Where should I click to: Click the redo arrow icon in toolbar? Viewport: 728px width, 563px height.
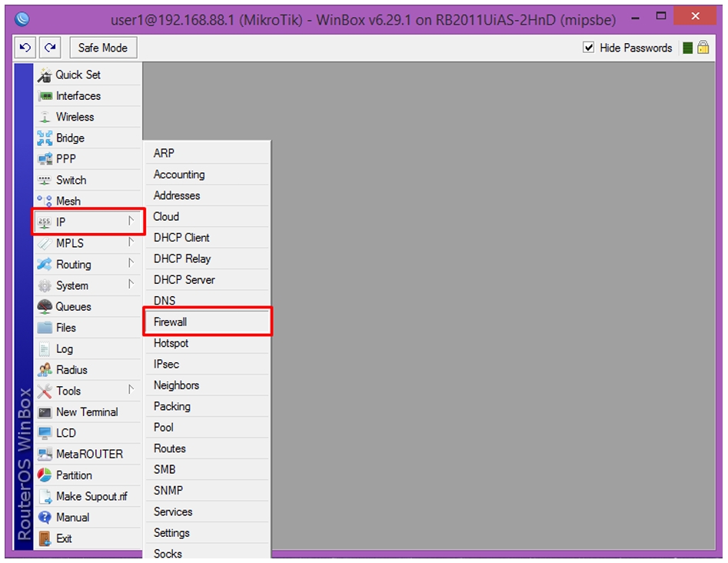[50, 48]
